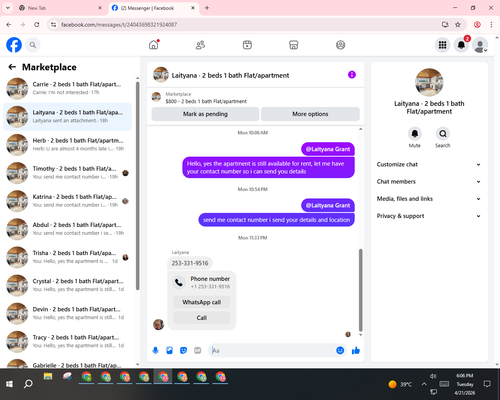Click the large listing photo in right panel
The height and width of the screenshot is (400, 500).
[x=429, y=82]
